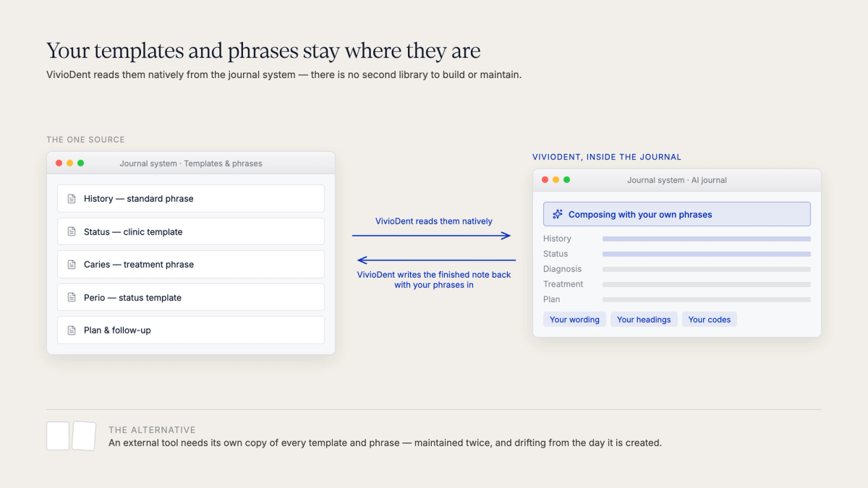
Task: Open the Status — clinic template row
Action: coord(191,232)
